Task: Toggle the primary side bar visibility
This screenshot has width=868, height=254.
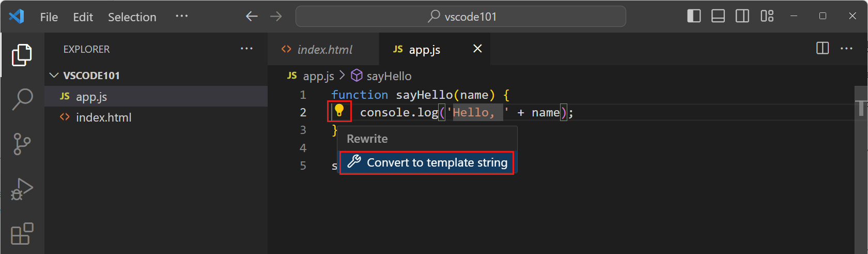Action: click(694, 17)
